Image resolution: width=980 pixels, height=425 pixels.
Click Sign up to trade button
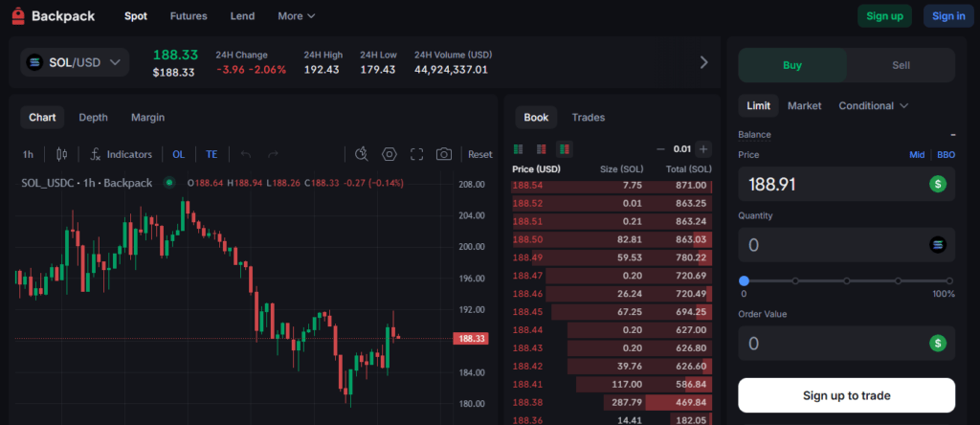tap(846, 395)
